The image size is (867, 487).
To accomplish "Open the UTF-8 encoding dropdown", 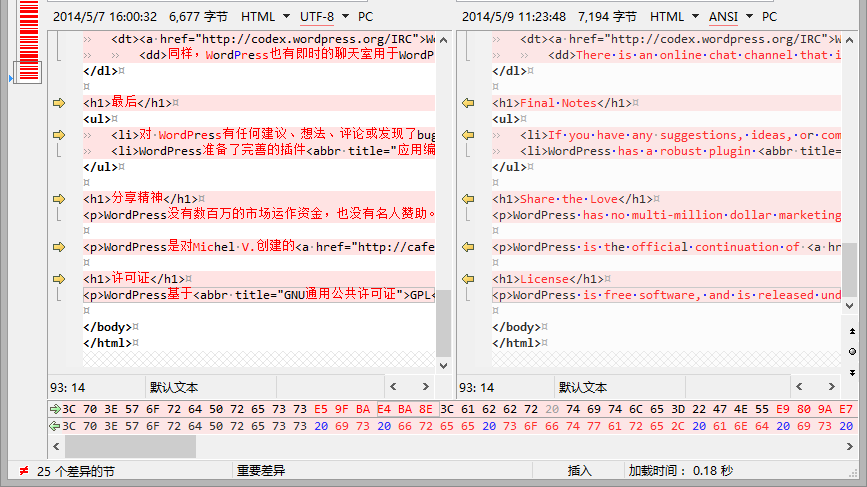I will (x=323, y=17).
